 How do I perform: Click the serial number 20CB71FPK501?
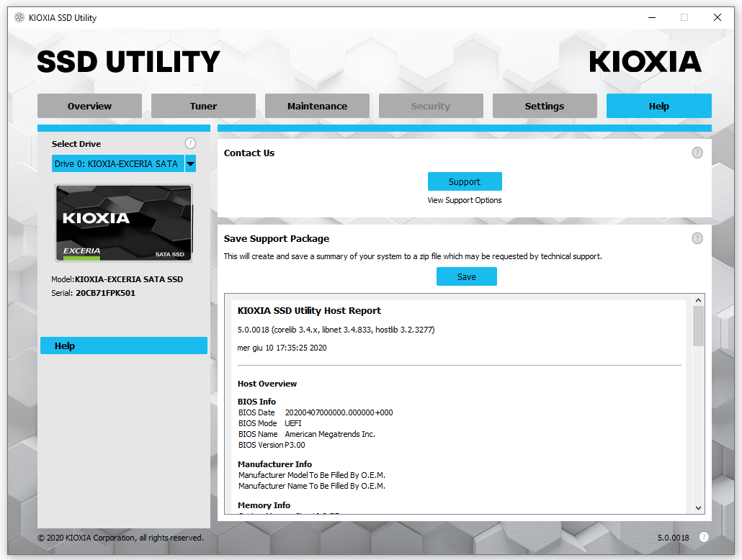105,293
